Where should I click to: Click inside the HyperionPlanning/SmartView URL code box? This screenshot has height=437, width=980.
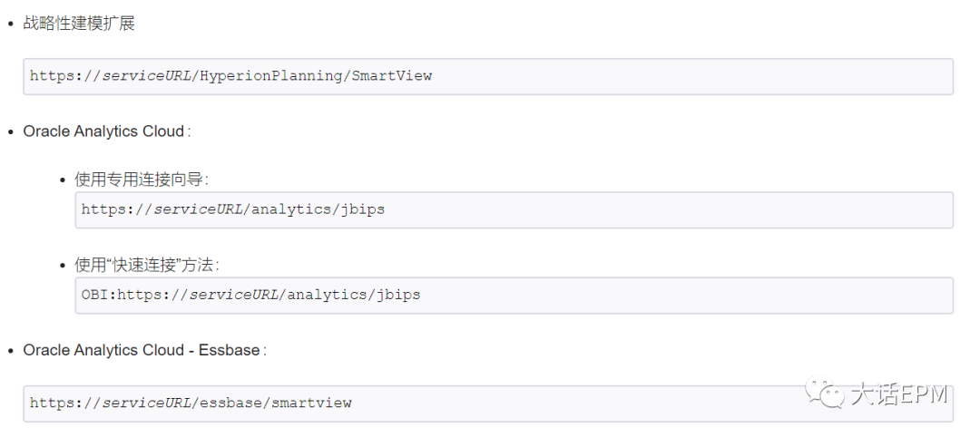(635, 76)
